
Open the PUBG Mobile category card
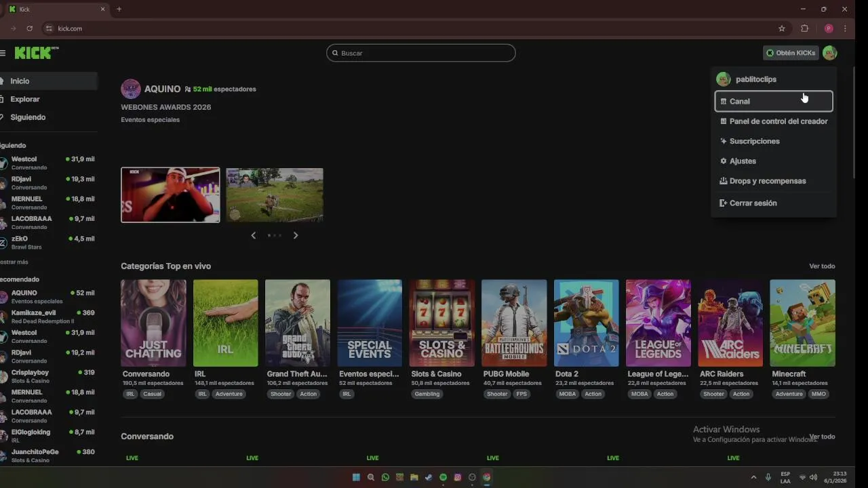click(x=514, y=323)
